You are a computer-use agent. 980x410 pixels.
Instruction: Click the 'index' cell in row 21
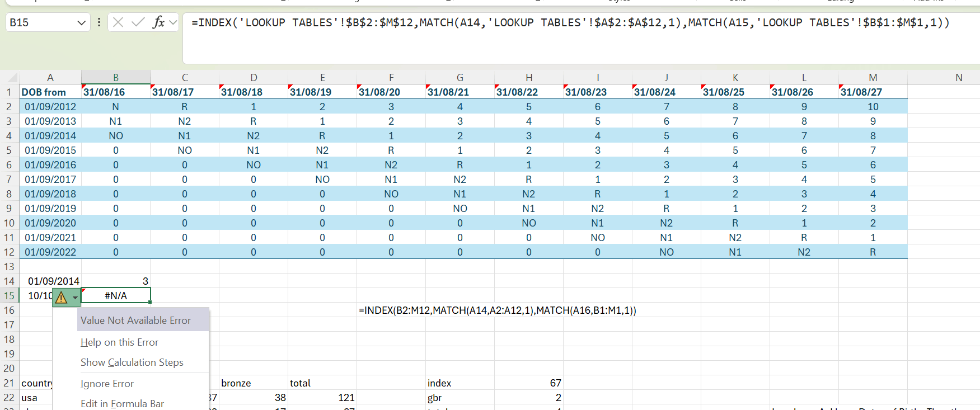[460, 383]
